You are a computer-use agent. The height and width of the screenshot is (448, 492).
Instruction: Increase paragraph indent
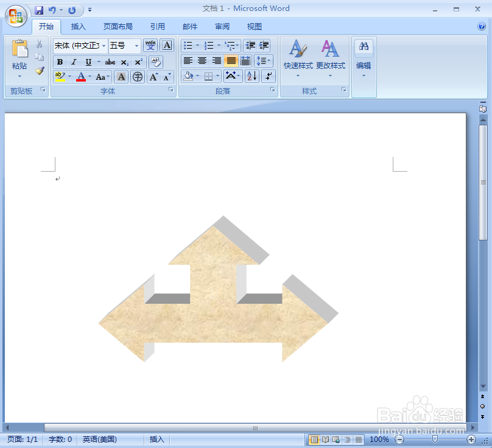(x=264, y=46)
